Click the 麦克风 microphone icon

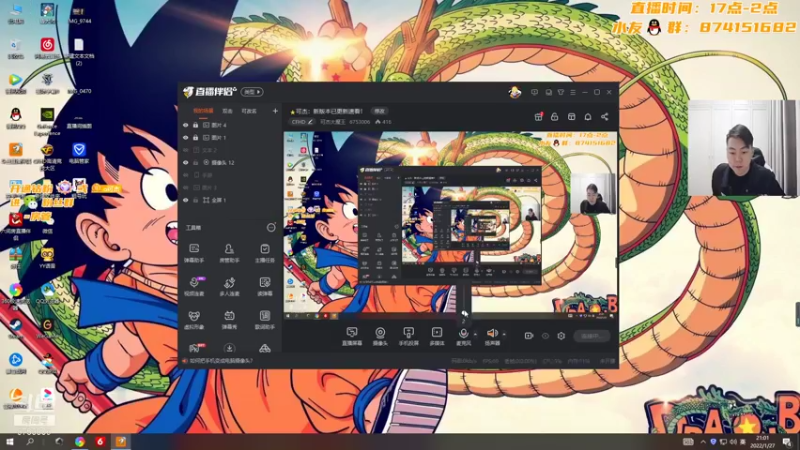point(463,334)
